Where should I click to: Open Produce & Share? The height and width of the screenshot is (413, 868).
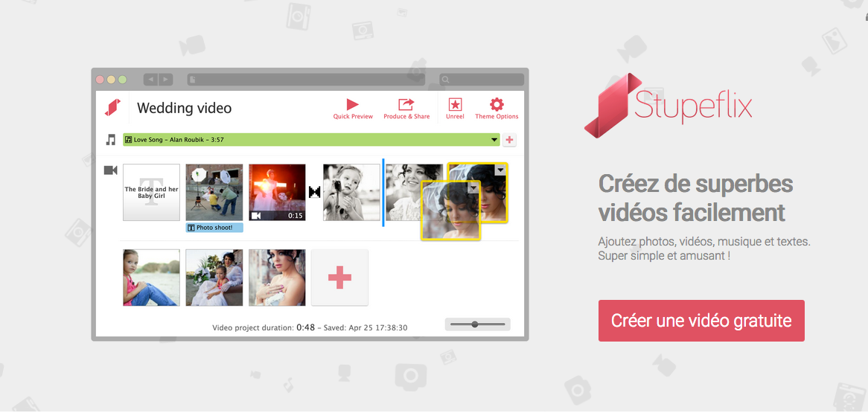point(406,105)
